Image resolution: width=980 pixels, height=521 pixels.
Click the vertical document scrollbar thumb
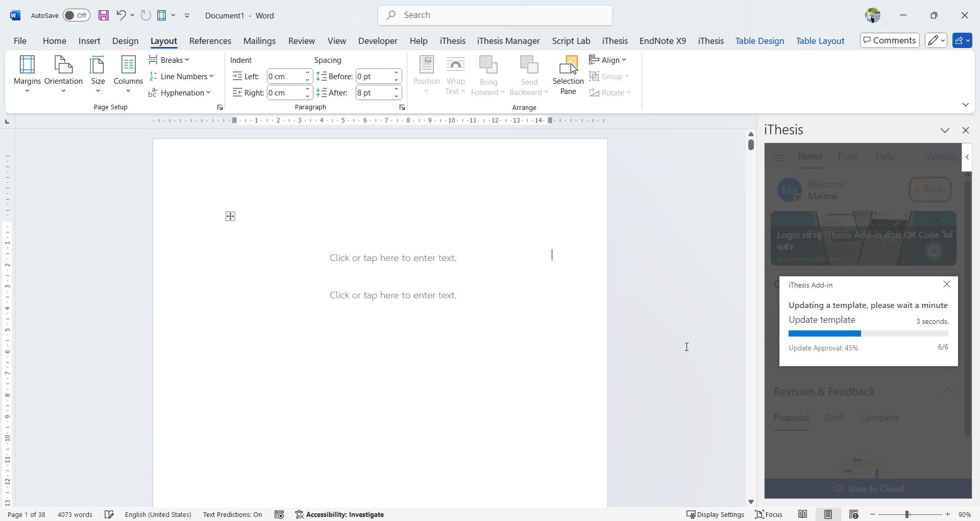tap(751, 145)
